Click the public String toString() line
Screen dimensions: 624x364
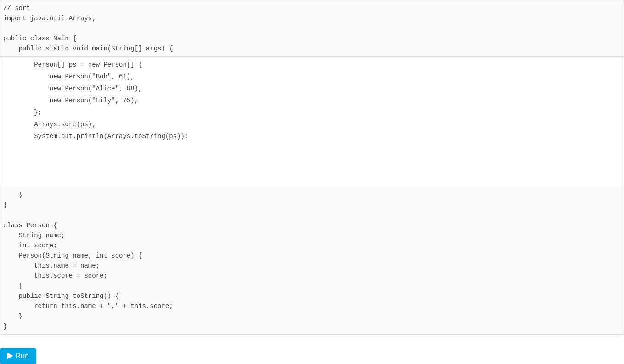click(69, 296)
